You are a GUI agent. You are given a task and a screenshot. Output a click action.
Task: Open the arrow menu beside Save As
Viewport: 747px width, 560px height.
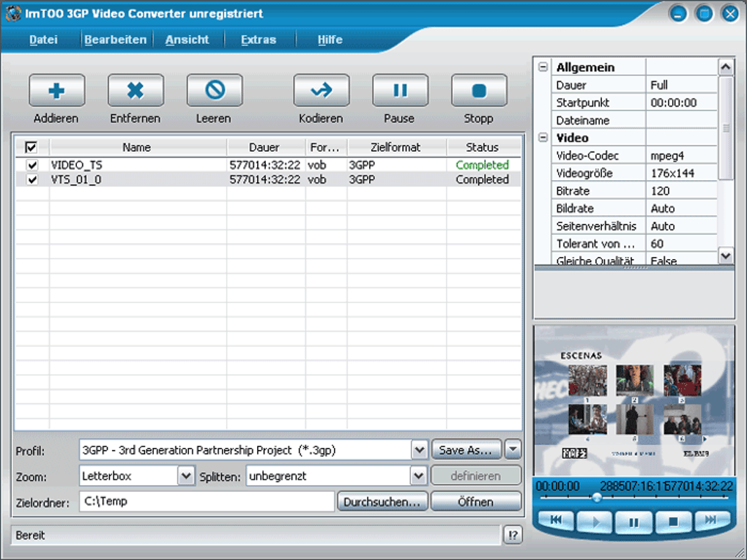coord(513,449)
